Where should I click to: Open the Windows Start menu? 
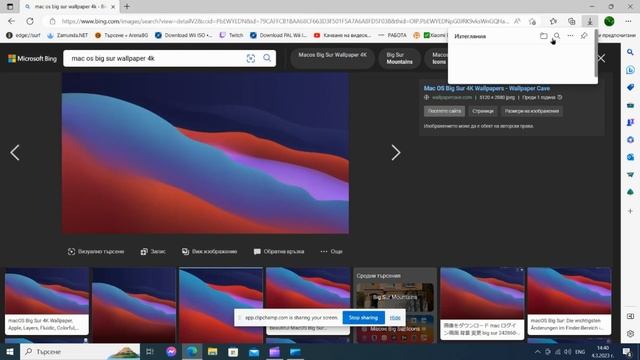coord(10,351)
